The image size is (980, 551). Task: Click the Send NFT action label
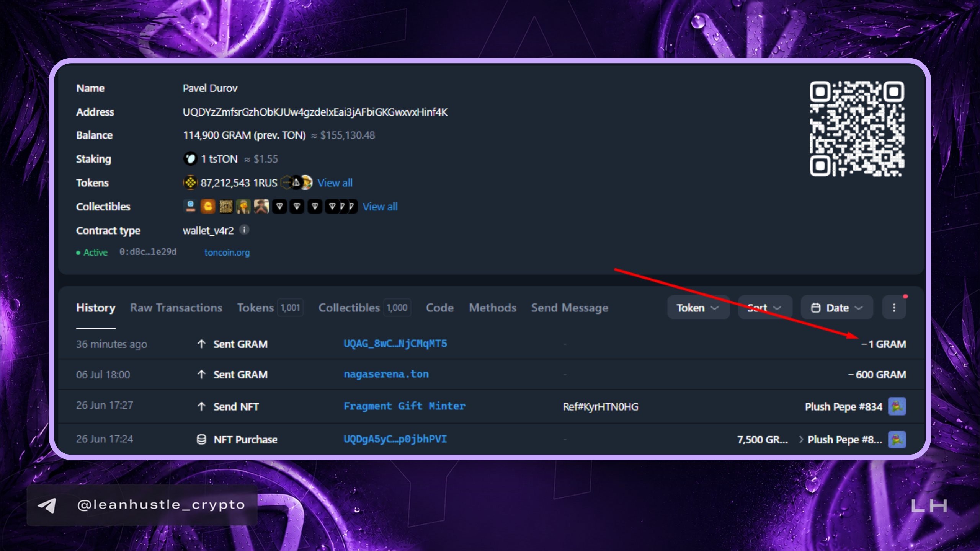(x=236, y=406)
